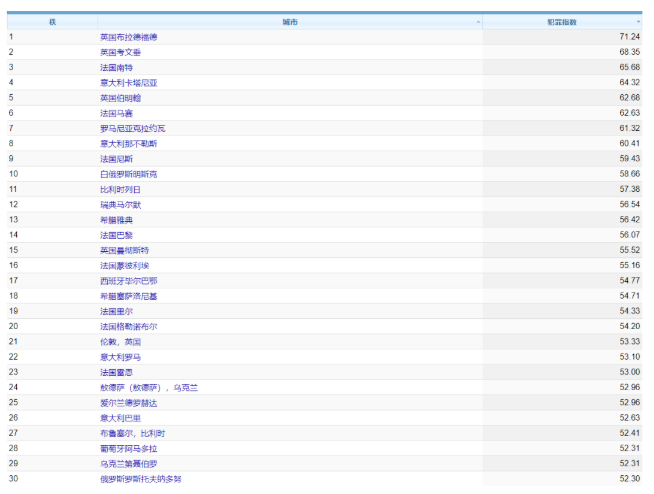Go to the 意大利那不勒斯 link

coord(128,143)
